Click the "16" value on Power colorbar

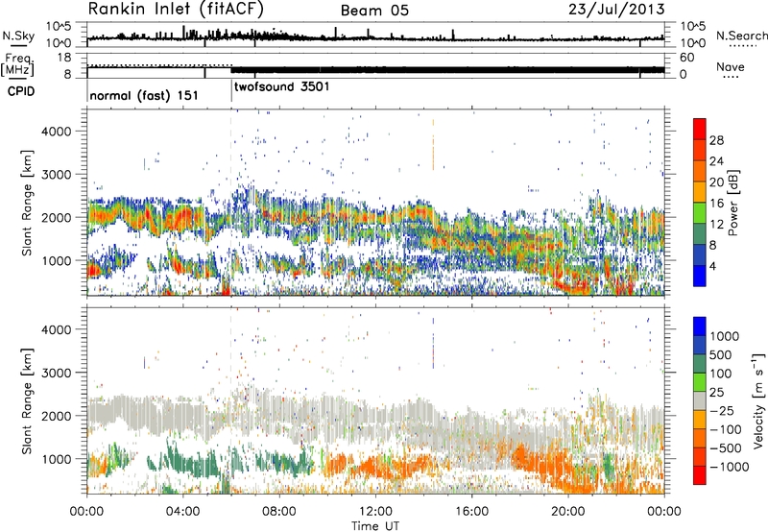(x=716, y=204)
